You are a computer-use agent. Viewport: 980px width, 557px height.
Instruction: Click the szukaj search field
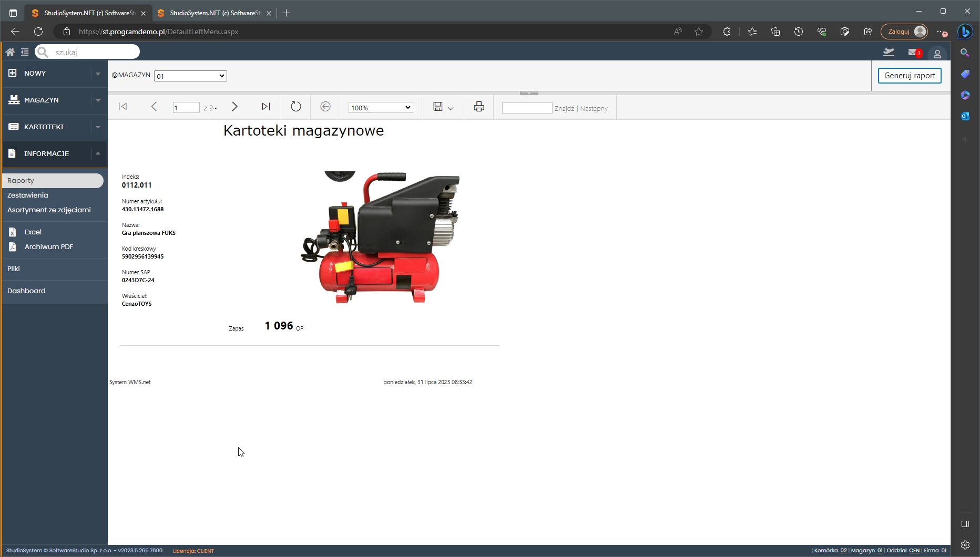pyautogui.click(x=94, y=52)
